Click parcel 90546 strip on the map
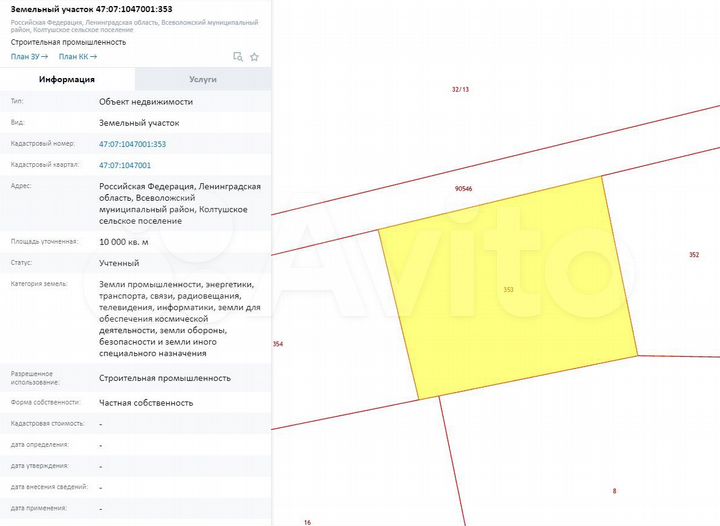Screen dimensions: 720x526 point(463,188)
